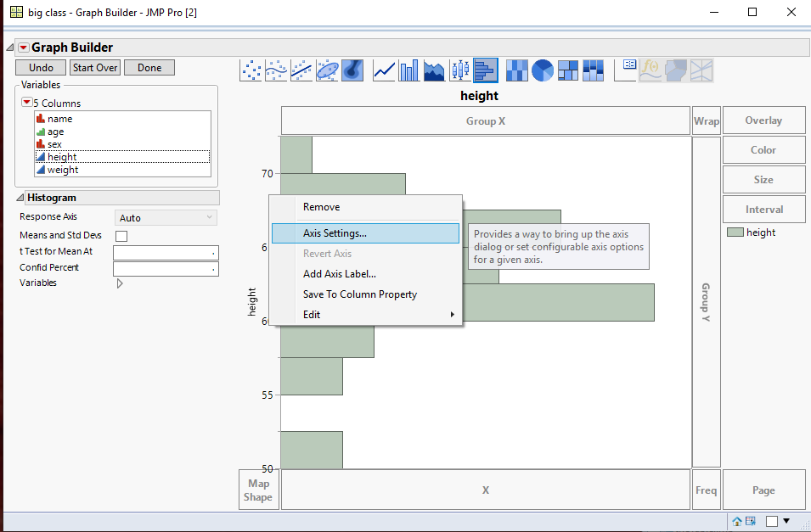Open the Response Axis dropdown

tap(165, 217)
